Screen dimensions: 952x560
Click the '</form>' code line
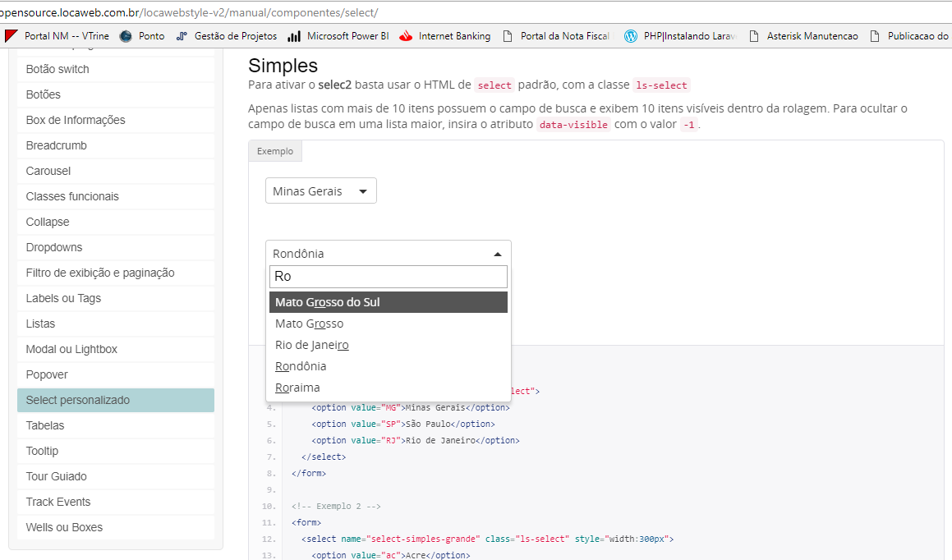308,473
